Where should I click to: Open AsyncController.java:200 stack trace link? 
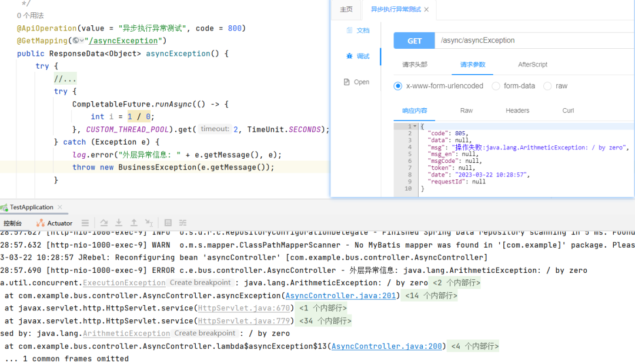click(387, 346)
